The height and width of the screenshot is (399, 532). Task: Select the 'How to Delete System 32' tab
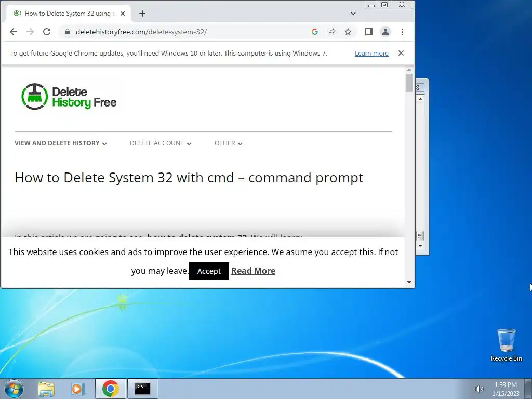68,14
